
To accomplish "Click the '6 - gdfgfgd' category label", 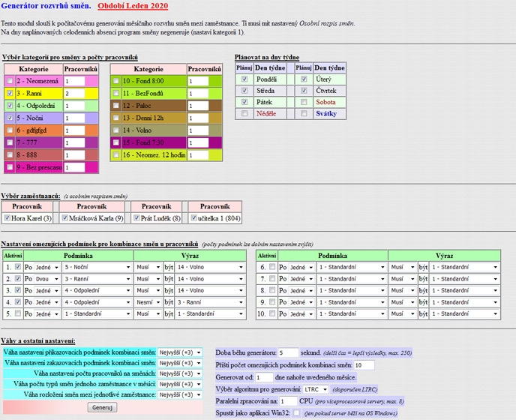I will click(31, 130).
